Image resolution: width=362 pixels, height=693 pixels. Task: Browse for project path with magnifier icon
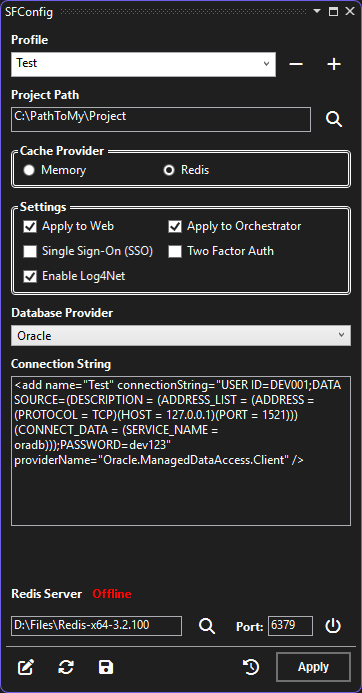tap(334, 119)
